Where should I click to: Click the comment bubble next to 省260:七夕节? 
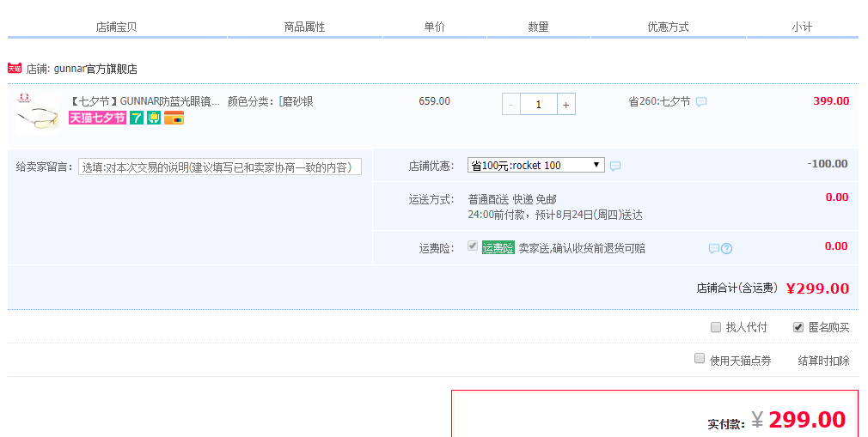[700, 102]
